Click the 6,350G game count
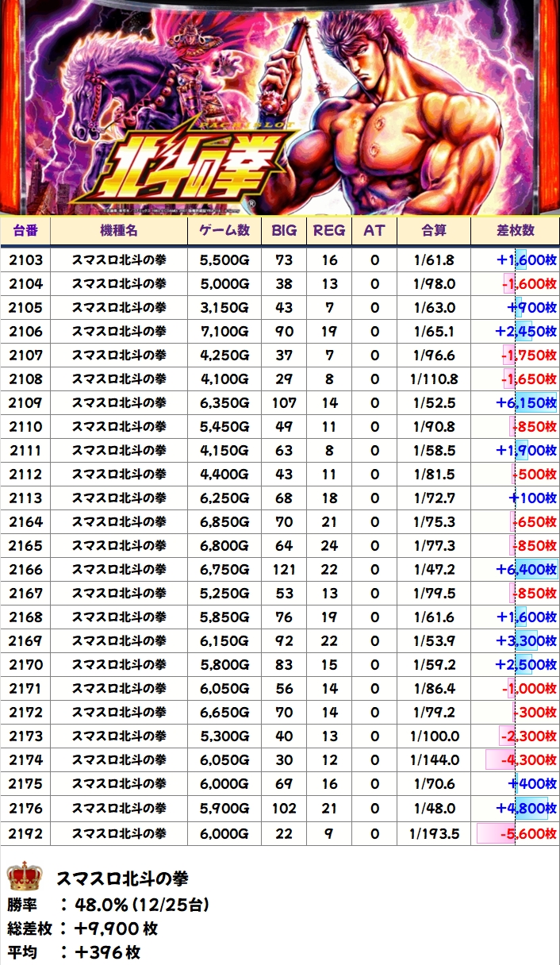The width and height of the screenshot is (560, 965). click(224, 402)
